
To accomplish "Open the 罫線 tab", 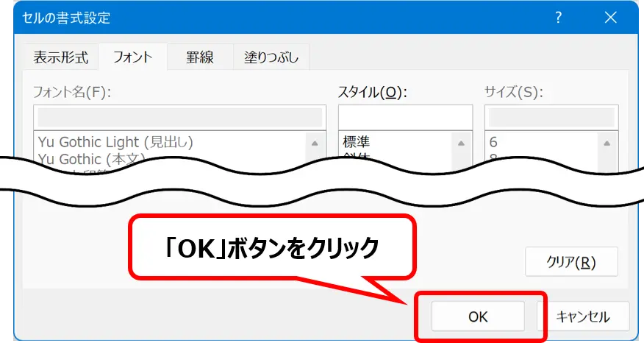I will tap(200, 57).
